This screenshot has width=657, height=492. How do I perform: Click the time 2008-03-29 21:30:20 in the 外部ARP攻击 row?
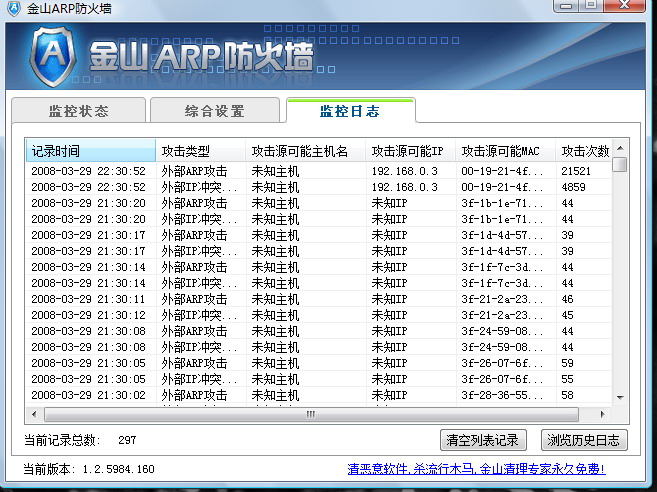[x=88, y=203]
